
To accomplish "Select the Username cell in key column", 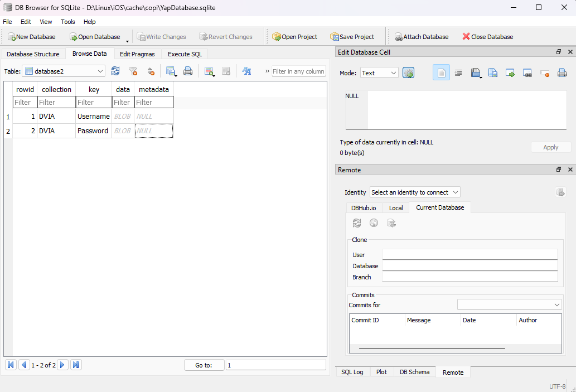I will (x=94, y=117).
